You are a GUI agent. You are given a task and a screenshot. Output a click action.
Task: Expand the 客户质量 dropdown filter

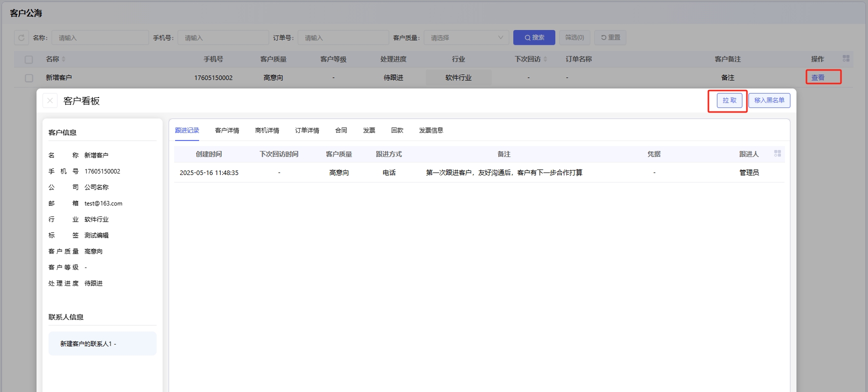pyautogui.click(x=466, y=37)
